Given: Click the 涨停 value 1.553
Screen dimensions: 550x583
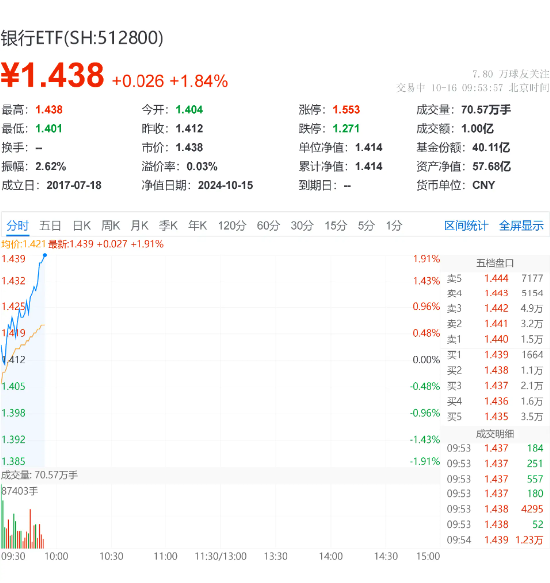Looking at the screenshot, I should click(x=346, y=110).
